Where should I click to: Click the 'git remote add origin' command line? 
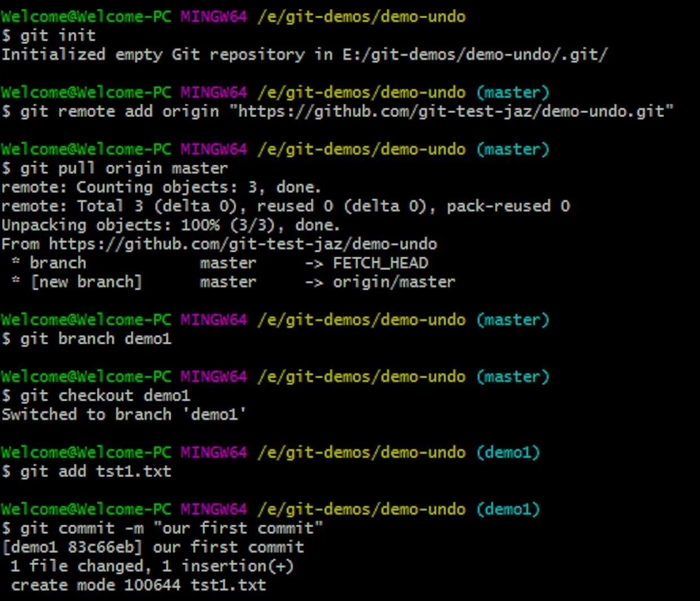[x=338, y=111]
